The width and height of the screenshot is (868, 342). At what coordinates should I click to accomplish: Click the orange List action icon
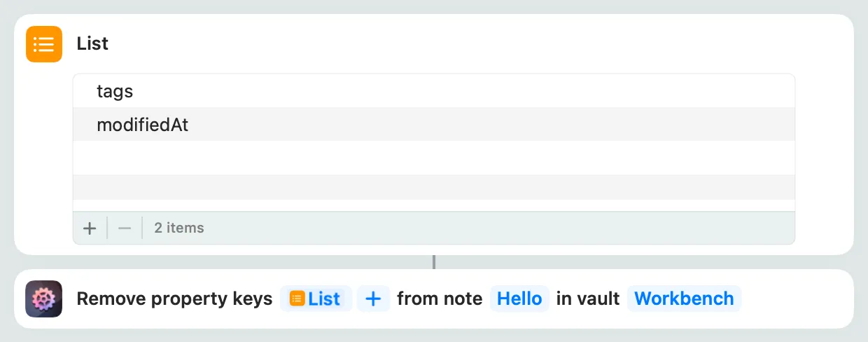(x=44, y=44)
